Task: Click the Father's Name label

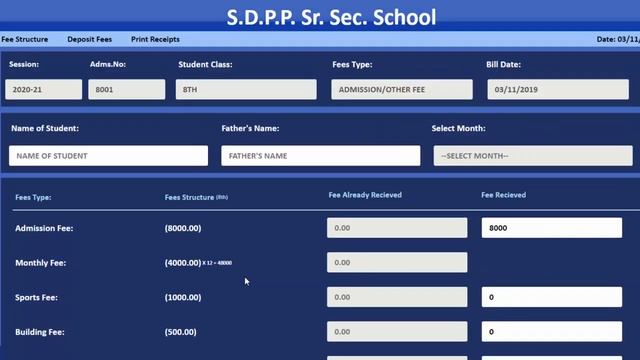Action: point(250,128)
